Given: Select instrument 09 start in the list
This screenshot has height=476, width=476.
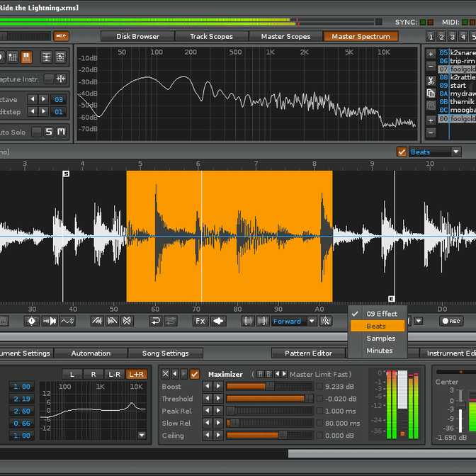Looking at the screenshot, I should click(x=457, y=85).
